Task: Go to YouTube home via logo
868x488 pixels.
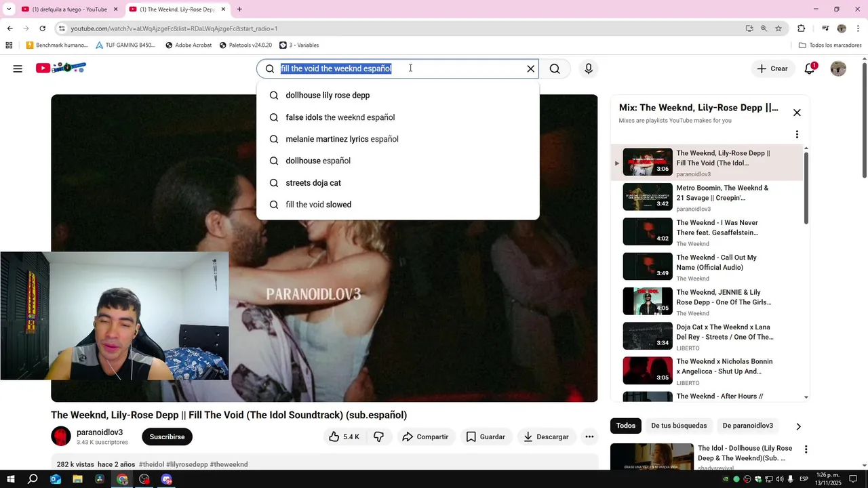Action: point(61,68)
